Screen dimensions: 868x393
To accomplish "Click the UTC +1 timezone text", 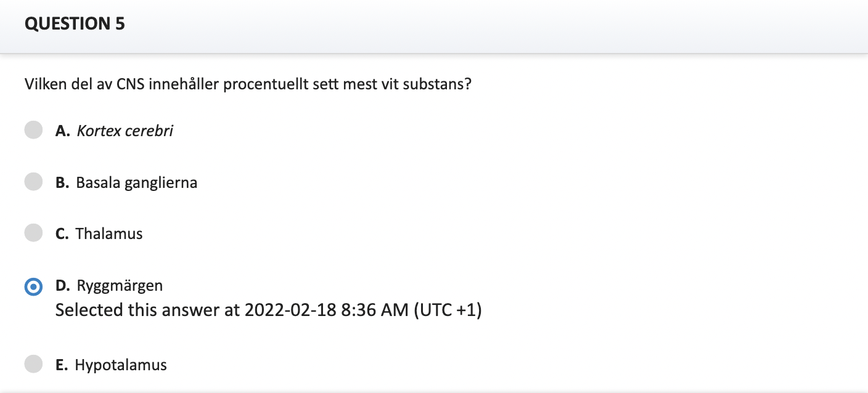I will coord(448,310).
